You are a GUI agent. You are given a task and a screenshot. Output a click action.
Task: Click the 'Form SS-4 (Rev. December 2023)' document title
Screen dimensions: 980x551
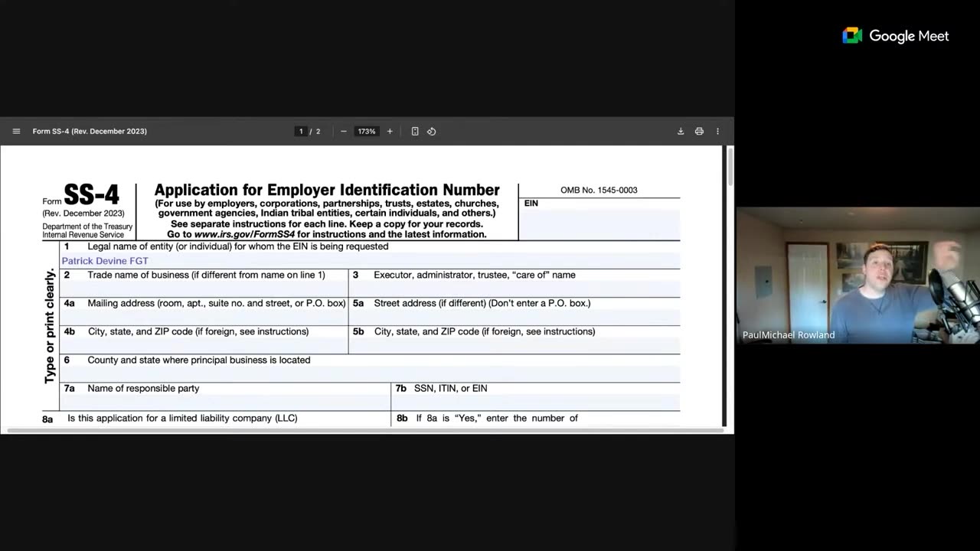[x=90, y=131]
